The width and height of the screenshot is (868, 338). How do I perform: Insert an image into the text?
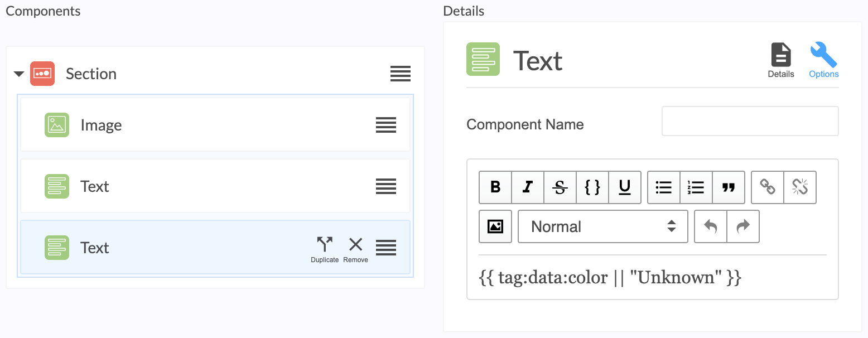(495, 226)
